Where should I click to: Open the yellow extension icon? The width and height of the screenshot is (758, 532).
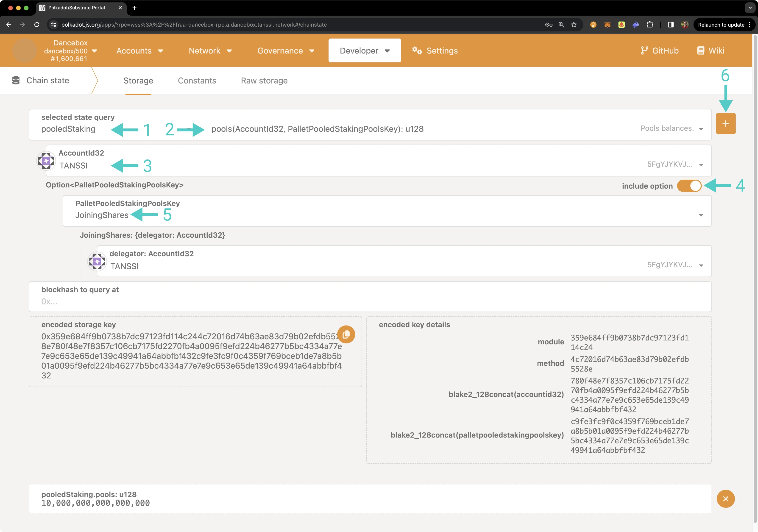tap(621, 25)
